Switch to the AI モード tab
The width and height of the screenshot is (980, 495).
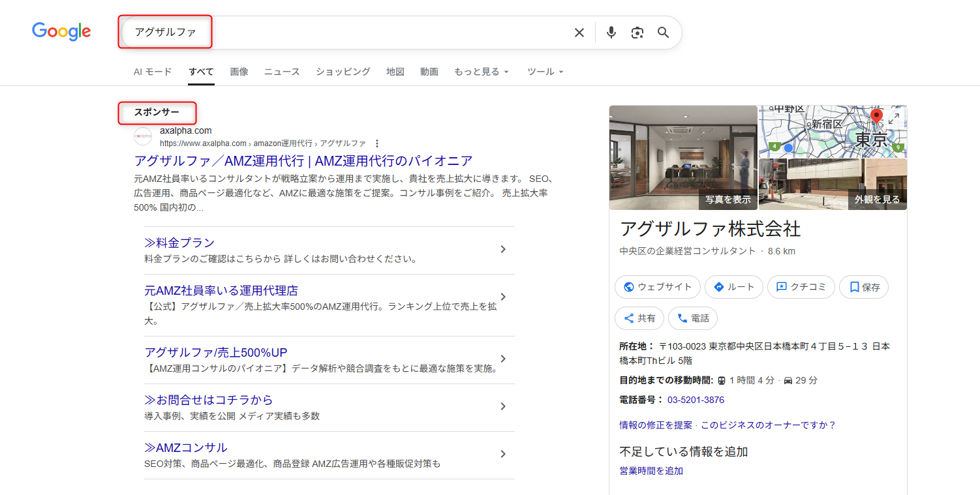click(153, 72)
